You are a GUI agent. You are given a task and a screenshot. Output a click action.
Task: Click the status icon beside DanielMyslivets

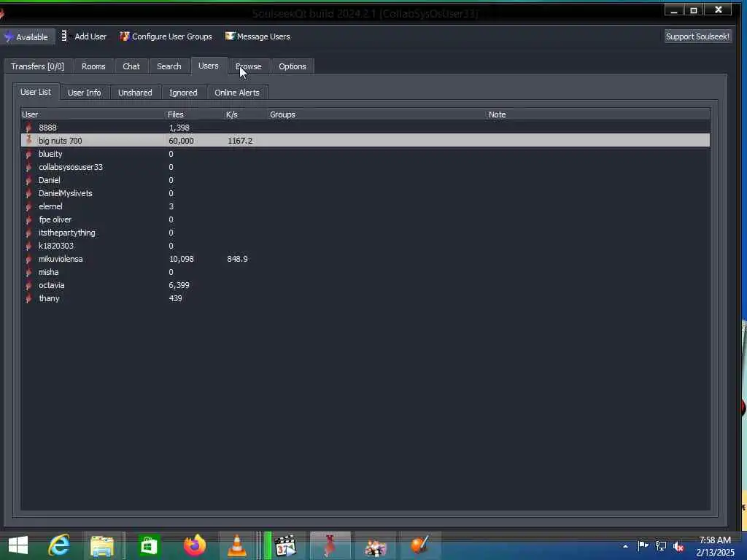click(29, 193)
